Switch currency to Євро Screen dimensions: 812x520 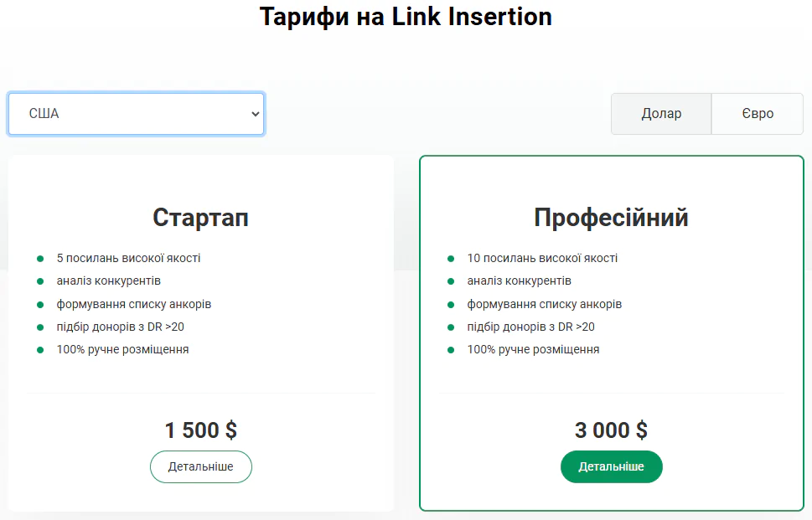tap(758, 114)
